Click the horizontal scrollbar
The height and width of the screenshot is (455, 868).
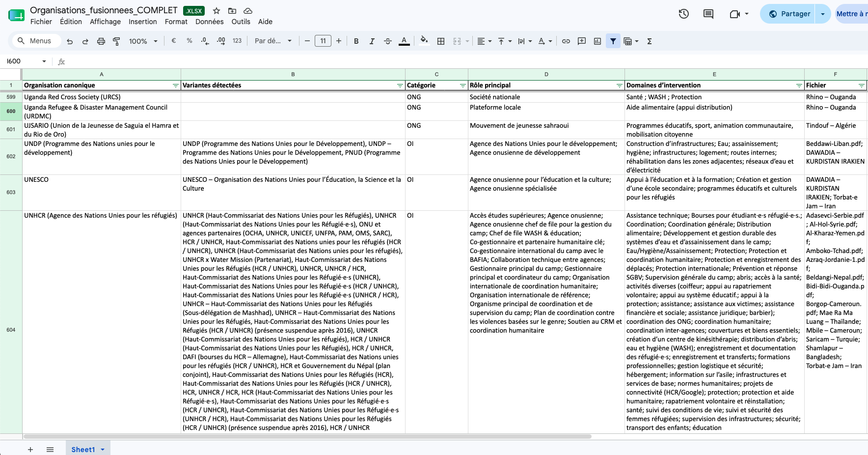[307, 436]
